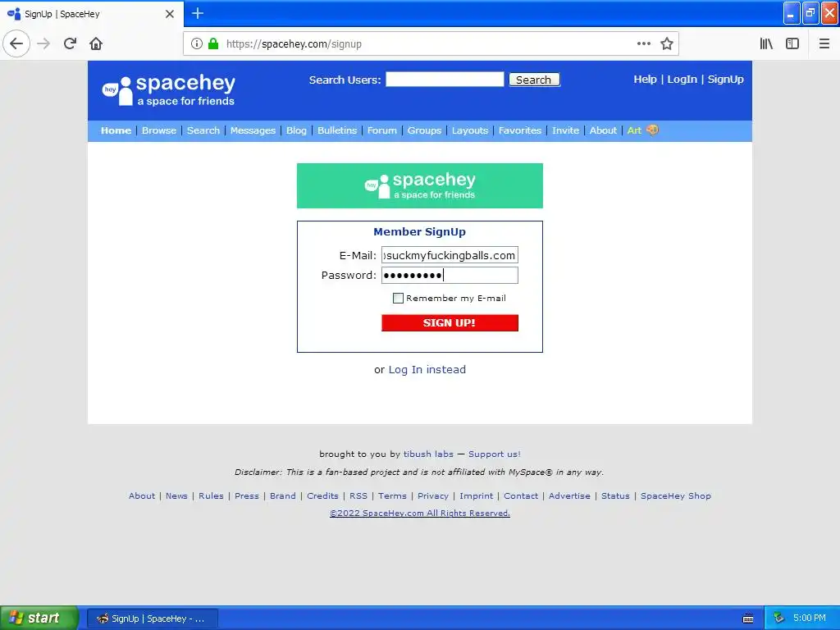Close the SignUp | SpaceHey tab
Image resolution: width=840 pixels, height=630 pixels.
(x=170, y=14)
